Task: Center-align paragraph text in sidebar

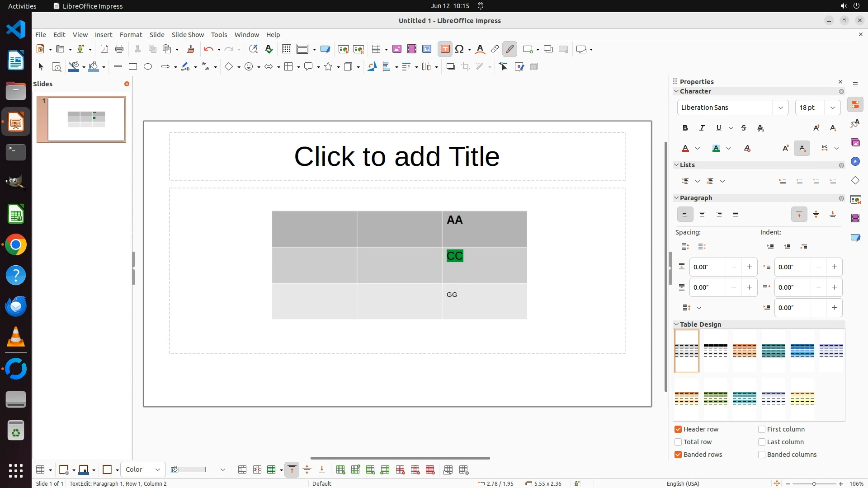Action: [x=702, y=215]
